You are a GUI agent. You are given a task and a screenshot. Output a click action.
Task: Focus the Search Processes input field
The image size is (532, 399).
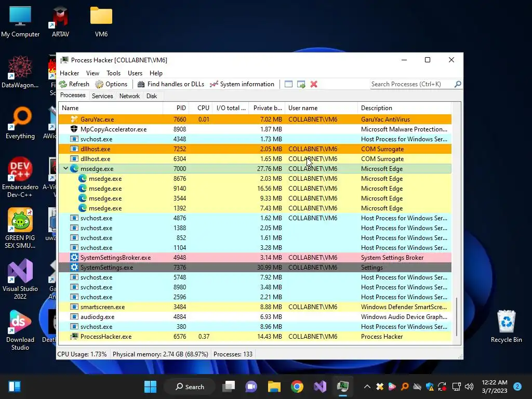[x=412, y=84]
